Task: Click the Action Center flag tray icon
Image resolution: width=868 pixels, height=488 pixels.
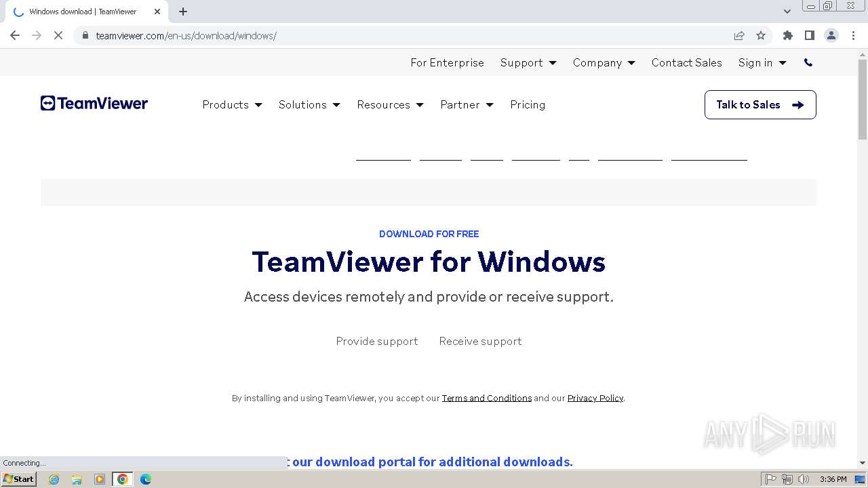Action: click(x=771, y=479)
